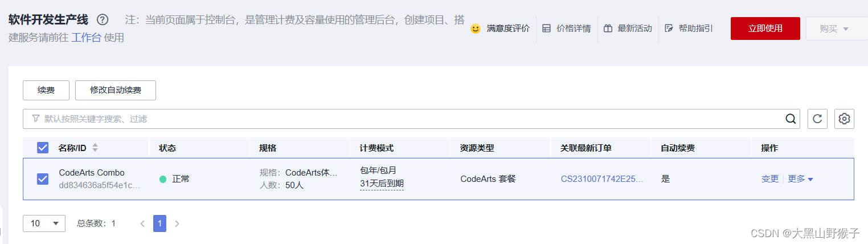Click next page arrow
The image size is (868, 244).
(177, 223)
